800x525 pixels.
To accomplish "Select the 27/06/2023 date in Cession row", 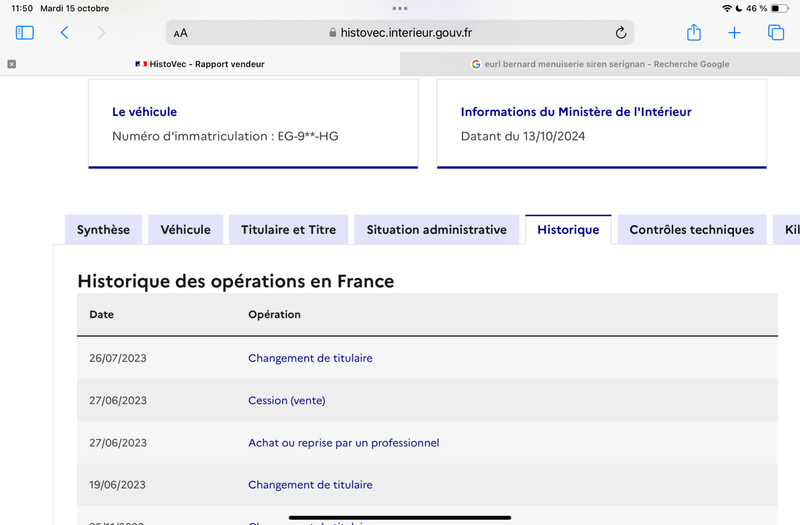I will [x=118, y=401].
